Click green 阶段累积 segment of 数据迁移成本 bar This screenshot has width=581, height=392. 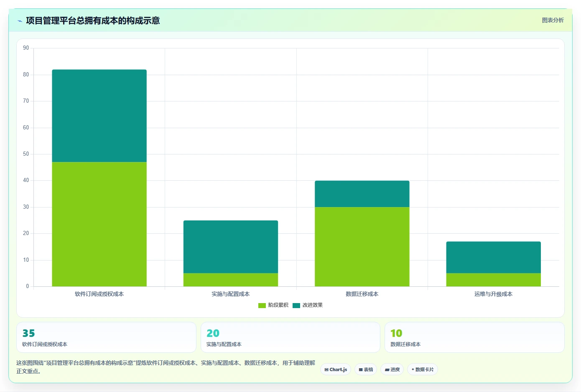[x=362, y=247]
